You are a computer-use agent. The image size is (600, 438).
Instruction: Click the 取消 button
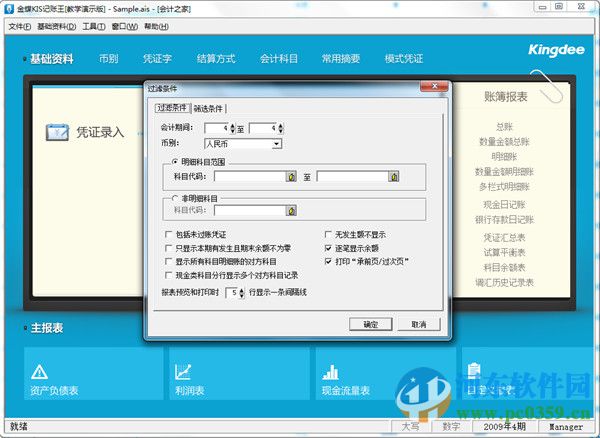point(419,324)
